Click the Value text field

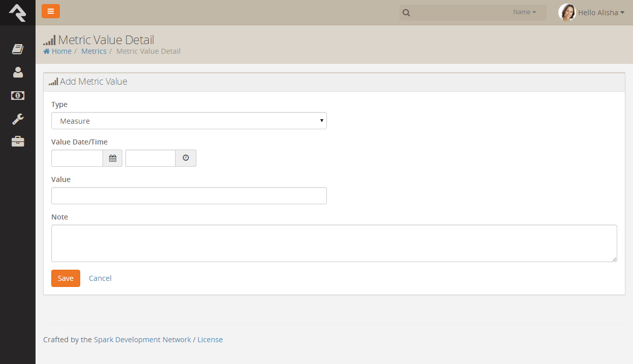point(189,196)
